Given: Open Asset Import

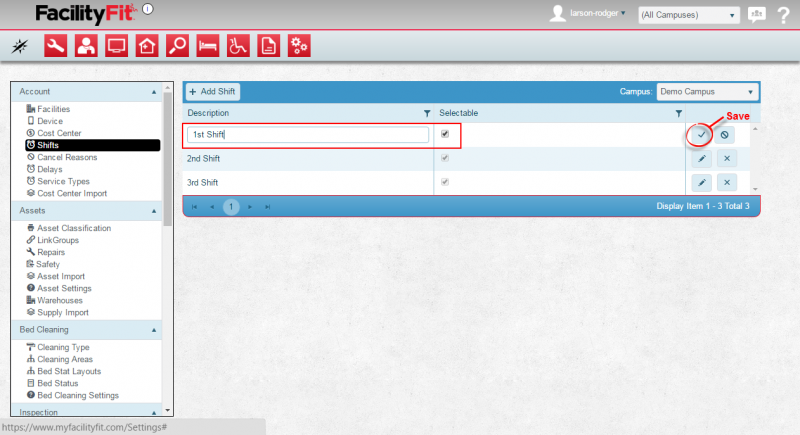Looking at the screenshot, I should 56,276.
